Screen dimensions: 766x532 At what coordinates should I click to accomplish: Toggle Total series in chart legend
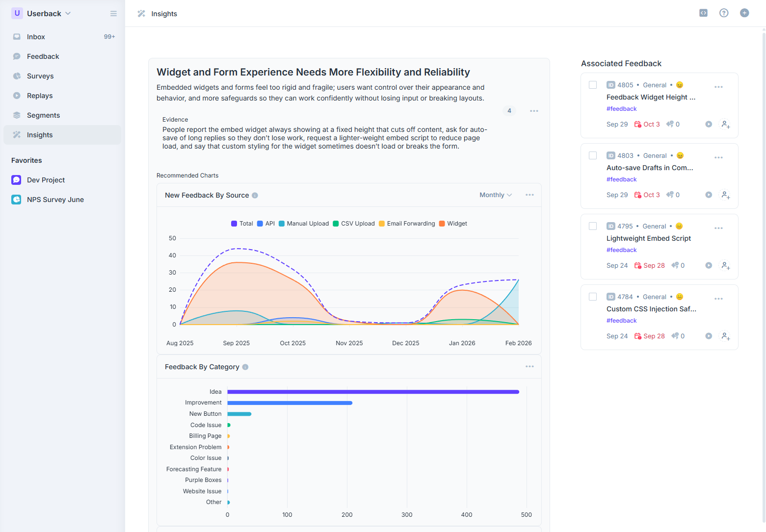pyautogui.click(x=242, y=224)
